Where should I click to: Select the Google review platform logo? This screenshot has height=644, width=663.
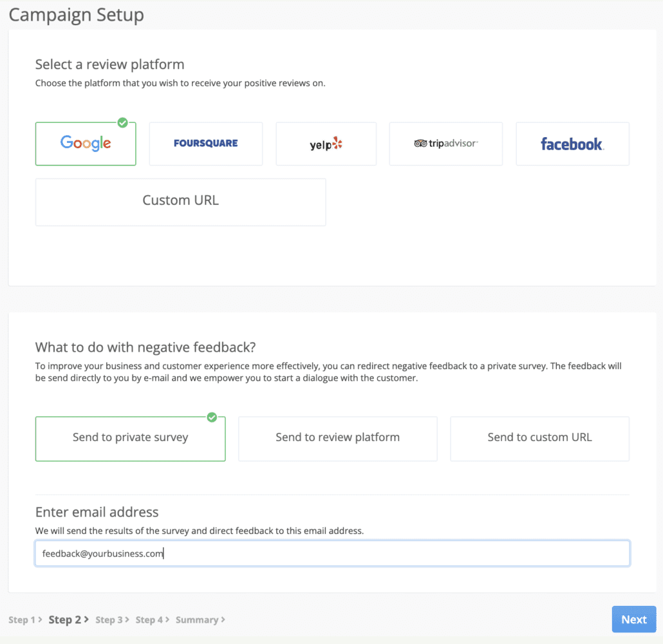(85, 144)
